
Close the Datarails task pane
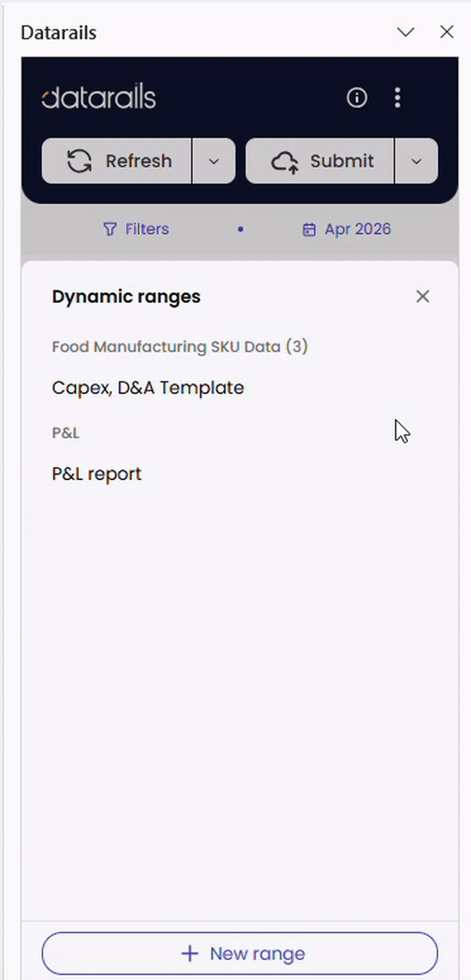click(x=447, y=32)
